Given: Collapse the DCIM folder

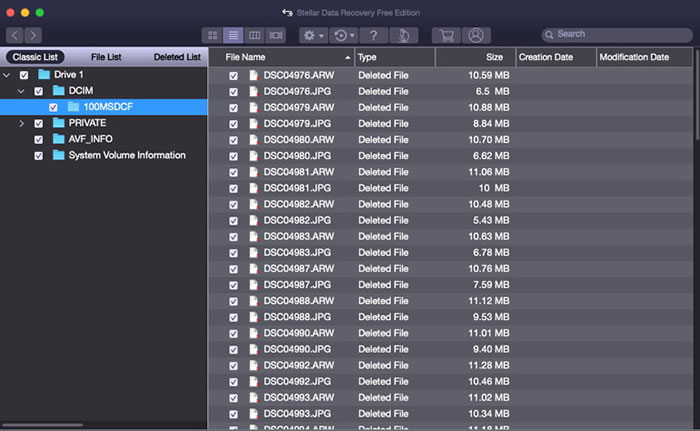Looking at the screenshot, I should pos(22,91).
